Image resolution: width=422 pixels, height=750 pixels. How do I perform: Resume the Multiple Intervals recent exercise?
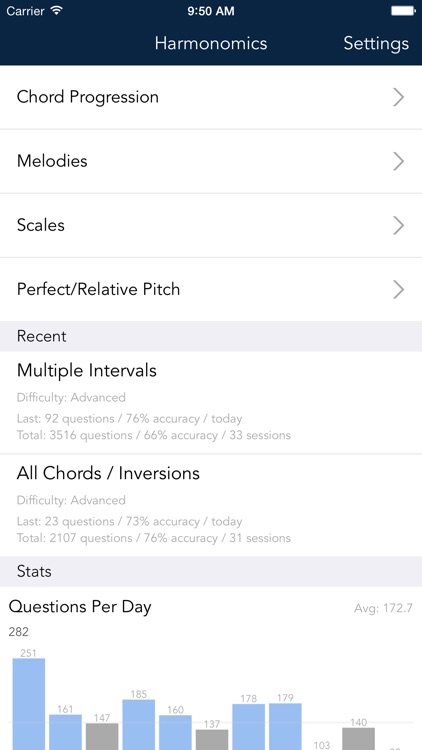coord(211,402)
